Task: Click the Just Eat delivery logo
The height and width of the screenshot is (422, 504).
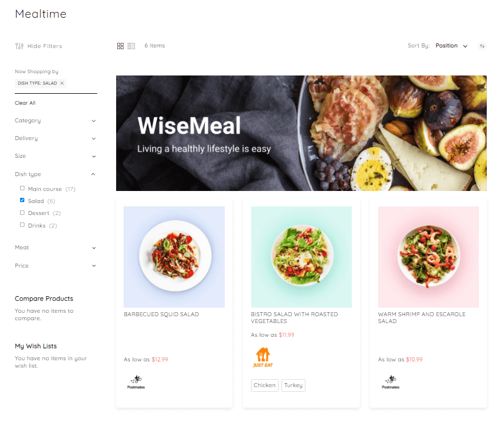Action: pyautogui.click(x=263, y=357)
